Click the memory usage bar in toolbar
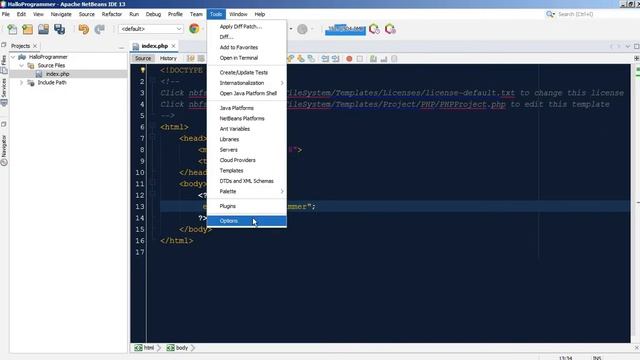 [x=345, y=29]
